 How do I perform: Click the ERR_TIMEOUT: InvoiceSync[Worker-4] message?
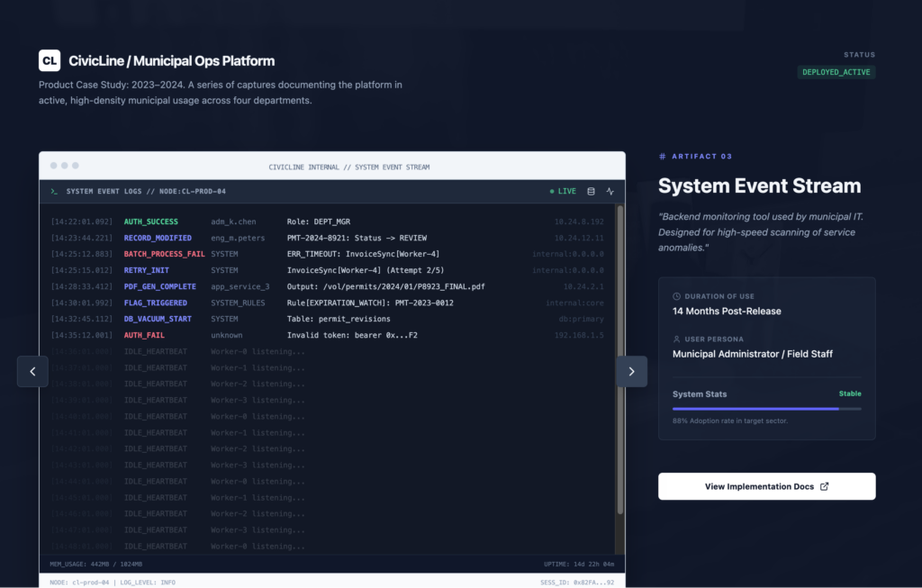point(363,254)
